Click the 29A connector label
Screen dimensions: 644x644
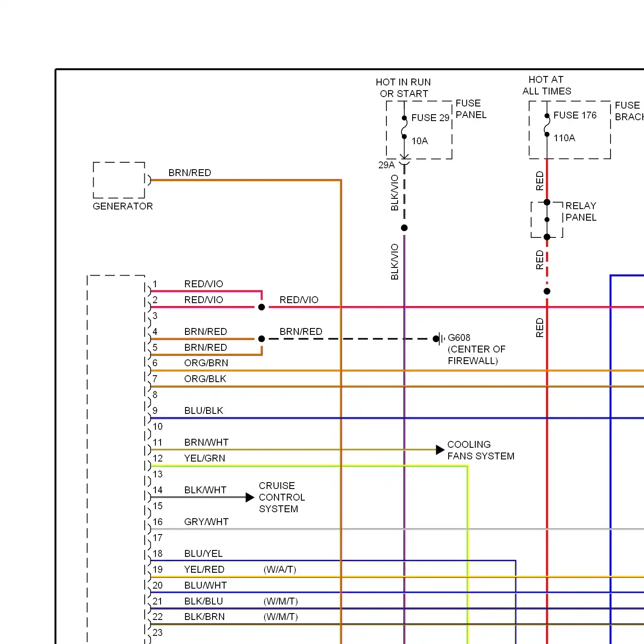[386, 165]
